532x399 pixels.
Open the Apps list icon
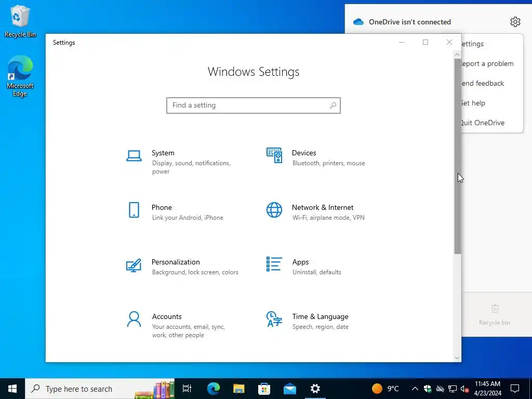[274, 264]
